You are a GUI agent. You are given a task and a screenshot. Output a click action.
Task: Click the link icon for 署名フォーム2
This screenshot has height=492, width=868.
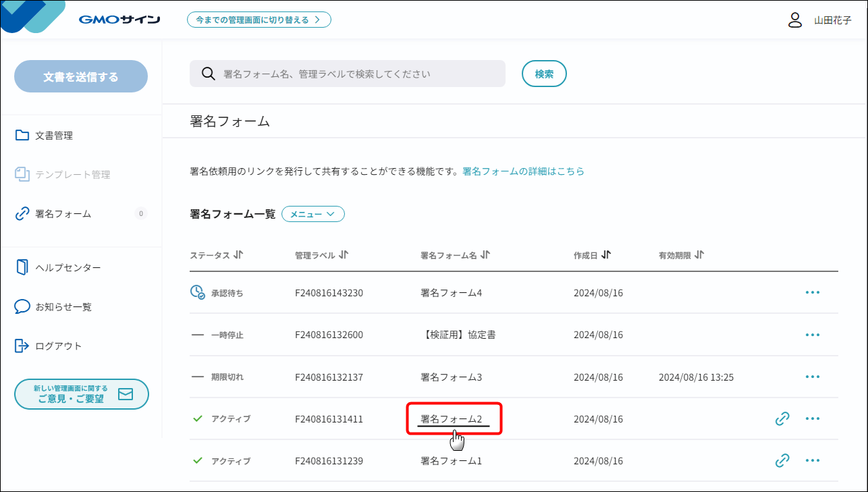pos(782,418)
